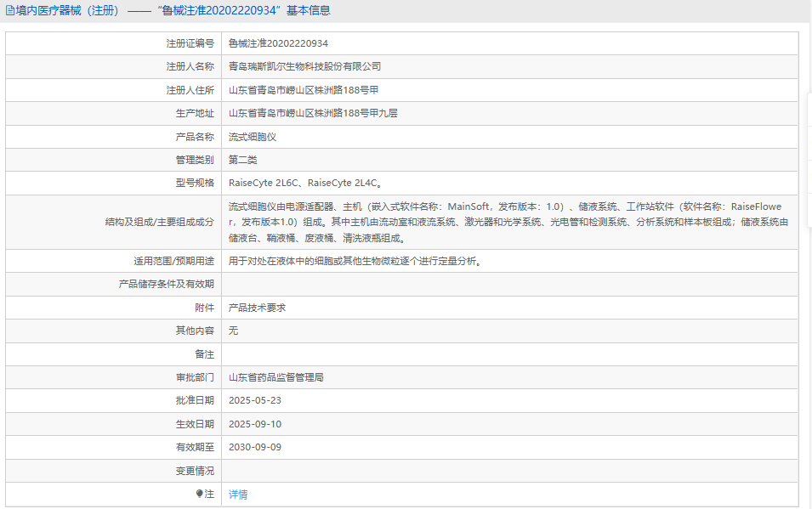The height and width of the screenshot is (509, 812).
Task: Select model text RaiseCyte 2L6C、RaiseCyte 2L4C
Action: (x=305, y=183)
